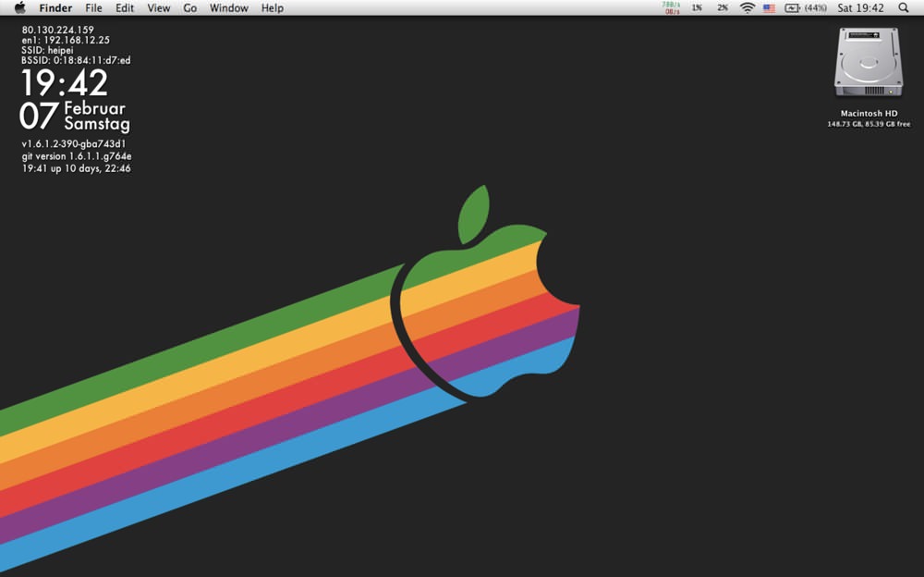
Task: Click the Macintosh HD label text
Action: tap(869, 114)
